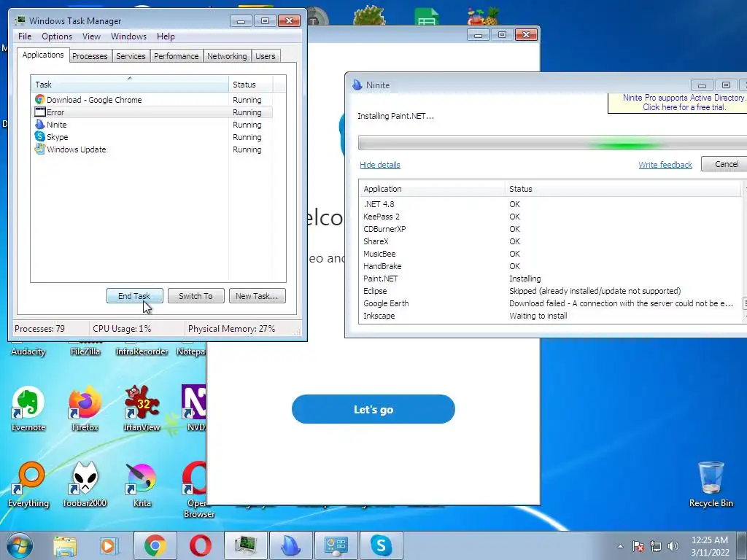Image resolution: width=747 pixels, height=560 pixels.
Task: Select the KeePass 2 row in Ninite
Action: (x=550, y=217)
